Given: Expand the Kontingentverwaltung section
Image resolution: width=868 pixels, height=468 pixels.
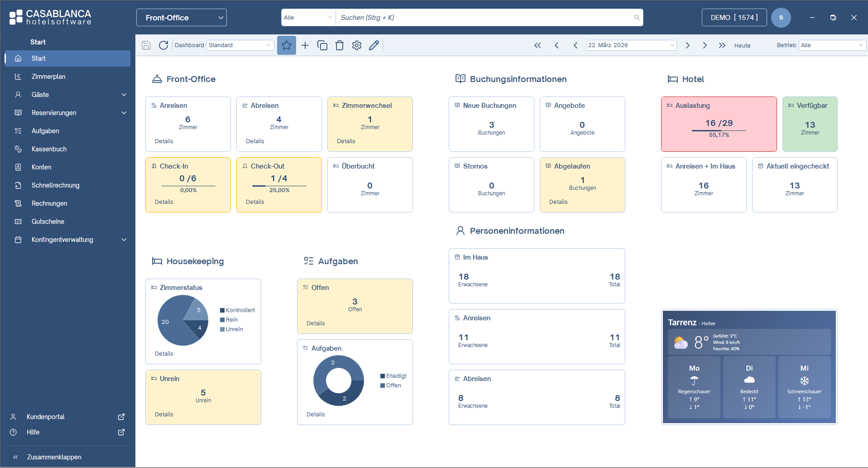Looking at the screenshot, I should click(x=68, y=239).
